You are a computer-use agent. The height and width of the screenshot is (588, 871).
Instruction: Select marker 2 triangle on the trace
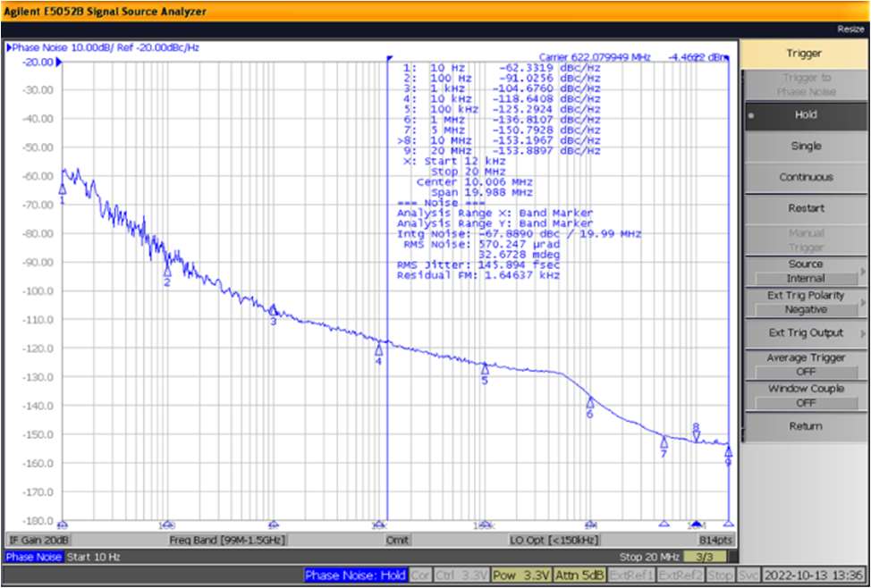(167, 271)
